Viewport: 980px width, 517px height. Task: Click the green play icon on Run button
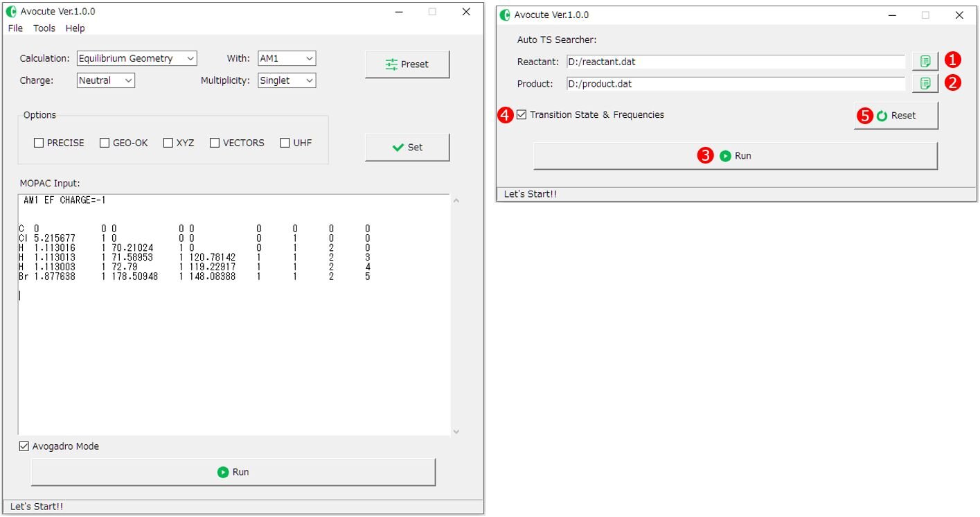(x=223, y=472)
